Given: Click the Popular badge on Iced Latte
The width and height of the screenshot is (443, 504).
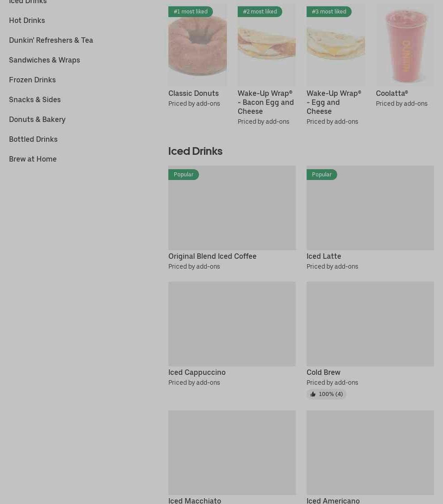Looking at the screenshot, I should click(x=321, y=175).
